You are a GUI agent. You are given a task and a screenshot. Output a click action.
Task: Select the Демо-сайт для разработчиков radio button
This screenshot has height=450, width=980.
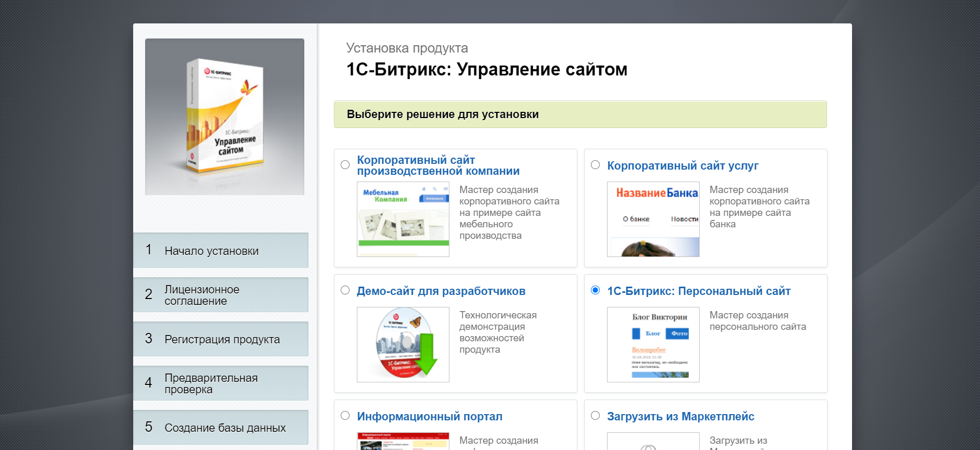(345, 290)
